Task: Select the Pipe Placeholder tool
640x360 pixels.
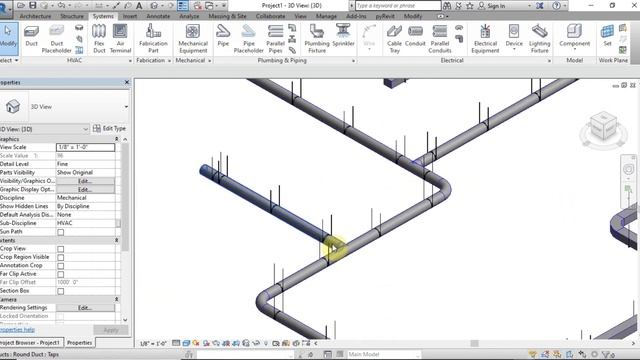Action: (248, 39)
